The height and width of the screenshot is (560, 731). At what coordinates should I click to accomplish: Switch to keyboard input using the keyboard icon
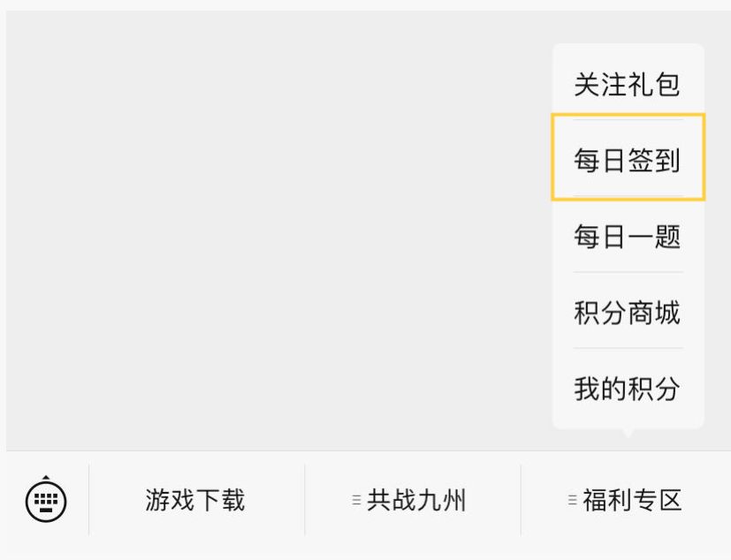(x=46, y=502)
